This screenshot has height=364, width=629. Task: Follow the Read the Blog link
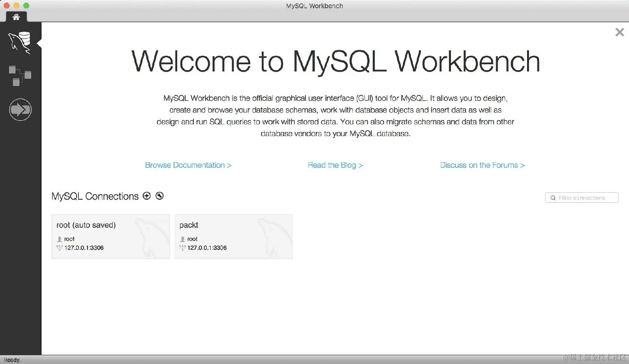click(335, 165)
